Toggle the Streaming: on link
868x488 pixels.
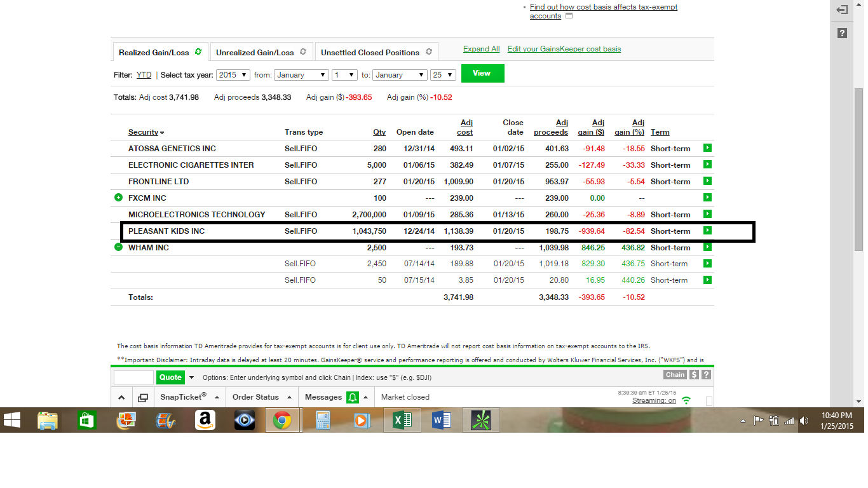(654, 401)
